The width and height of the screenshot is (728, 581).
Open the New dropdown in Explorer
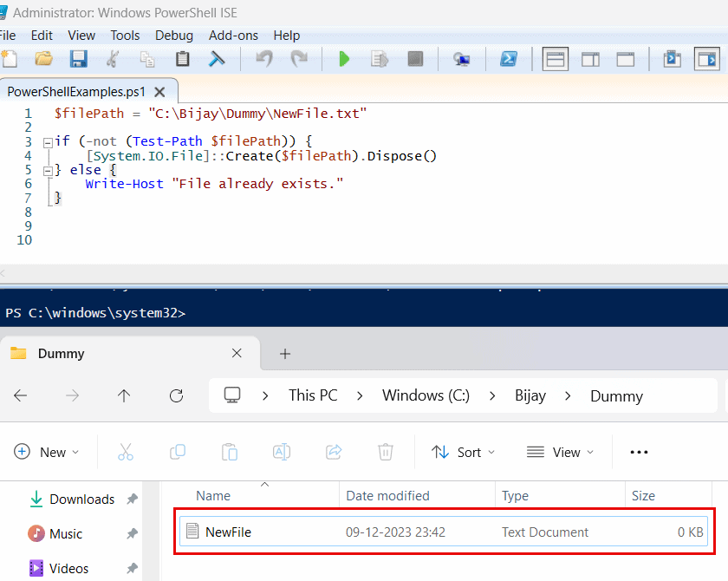[x=47, y=452]
